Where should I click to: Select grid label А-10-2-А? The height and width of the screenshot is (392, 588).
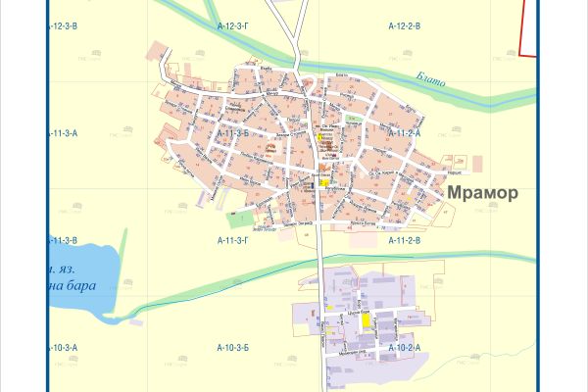404,348
